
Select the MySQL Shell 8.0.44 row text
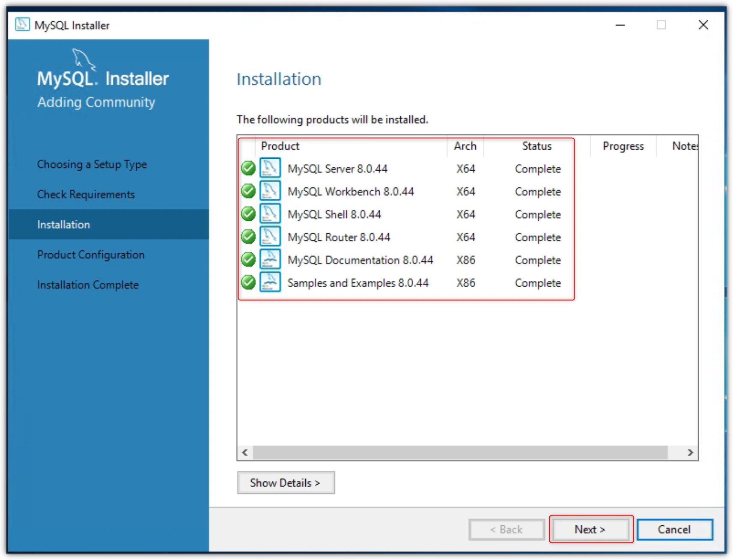tap(334, 214)
